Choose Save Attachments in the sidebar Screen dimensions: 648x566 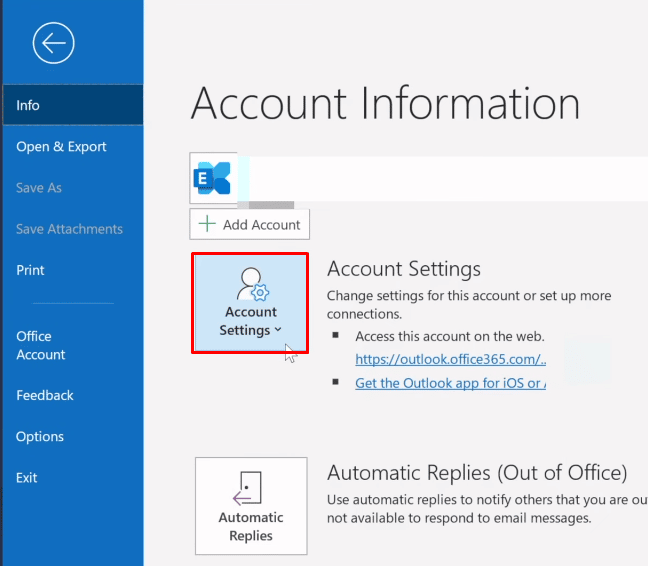[x=69, y=229]
